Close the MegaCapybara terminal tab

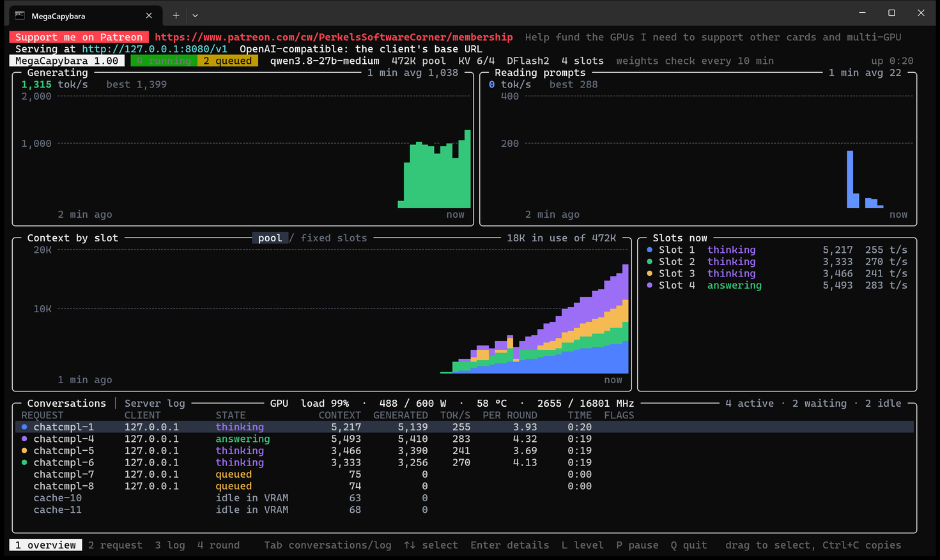(x=149, y=15)
